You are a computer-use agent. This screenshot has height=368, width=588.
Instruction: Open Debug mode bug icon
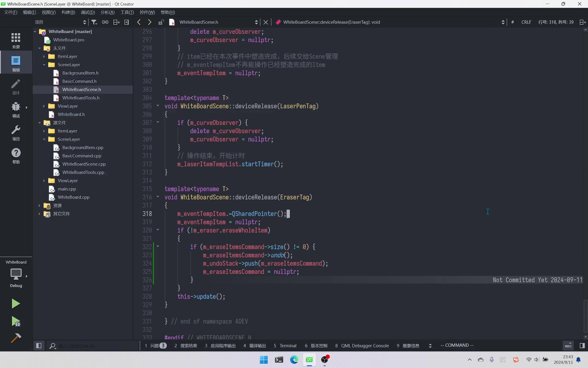coord(16,109)
